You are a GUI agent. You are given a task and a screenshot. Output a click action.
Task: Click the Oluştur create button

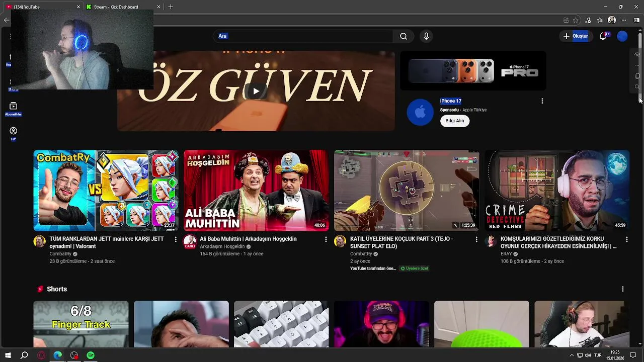pos(576,36)
